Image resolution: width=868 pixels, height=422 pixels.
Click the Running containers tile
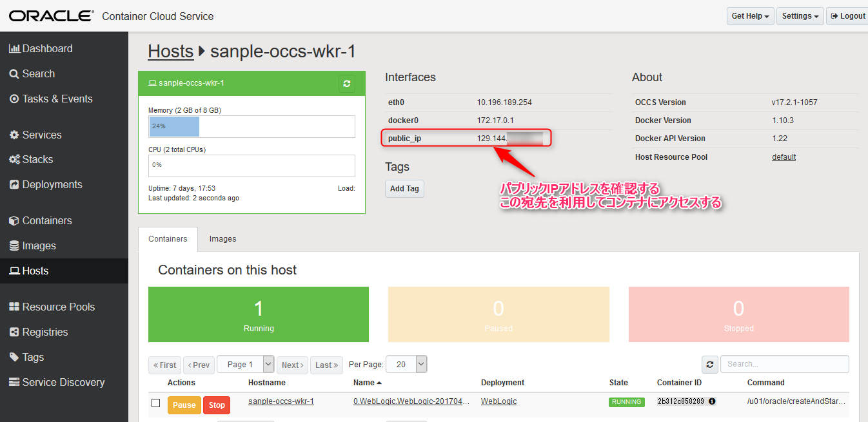coord(259,314)
